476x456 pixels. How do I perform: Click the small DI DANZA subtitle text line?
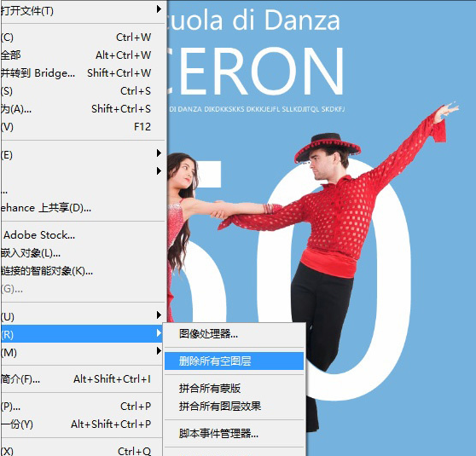coord(257,109)
